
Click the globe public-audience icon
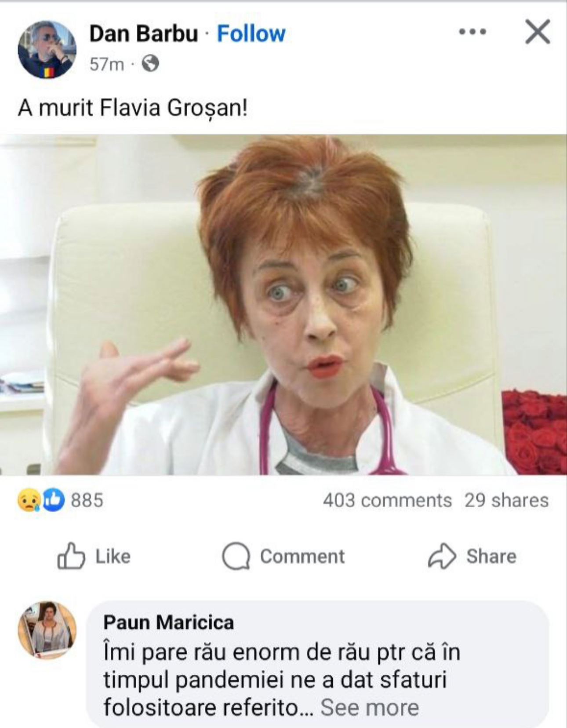coord(150,64)
